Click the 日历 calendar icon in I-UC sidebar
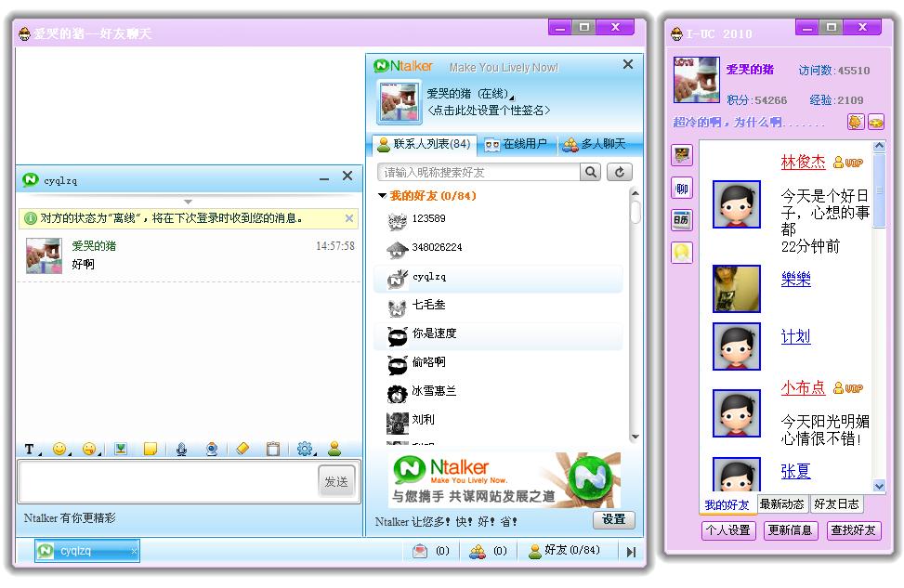The image size is (904, 588). [682, 220]
